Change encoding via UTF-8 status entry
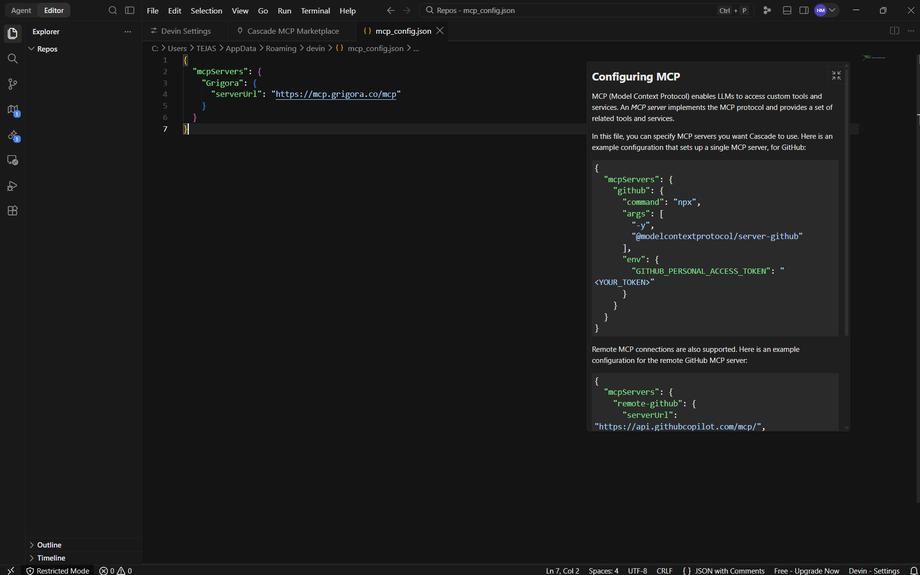The image size is (920, 575). [637, 570]
